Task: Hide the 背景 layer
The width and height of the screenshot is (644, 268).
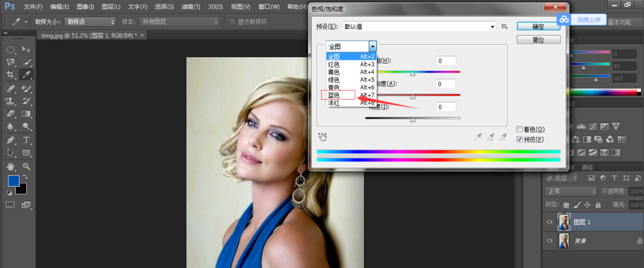Action: [x=550, y=240]
